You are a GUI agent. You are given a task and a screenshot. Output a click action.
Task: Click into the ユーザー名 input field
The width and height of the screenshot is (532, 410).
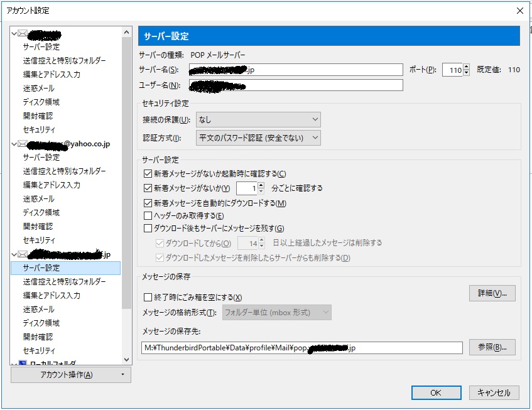coord(295,85)
